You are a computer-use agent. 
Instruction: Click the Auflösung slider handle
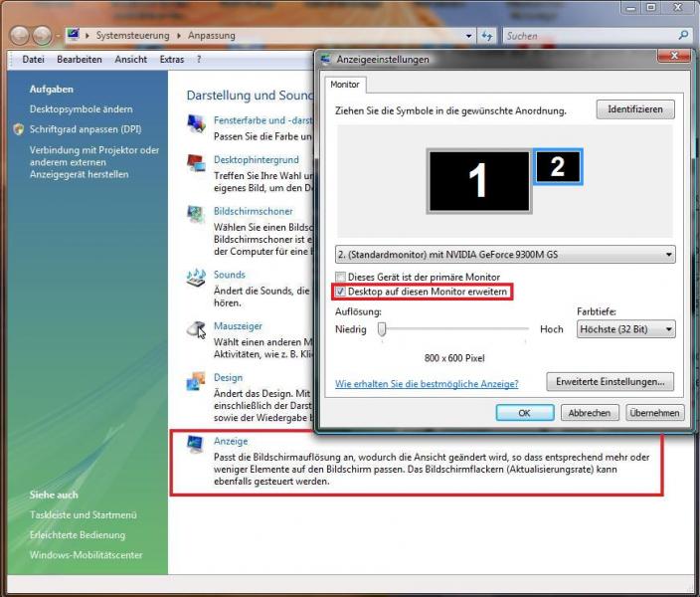click(x=382, y=330)
